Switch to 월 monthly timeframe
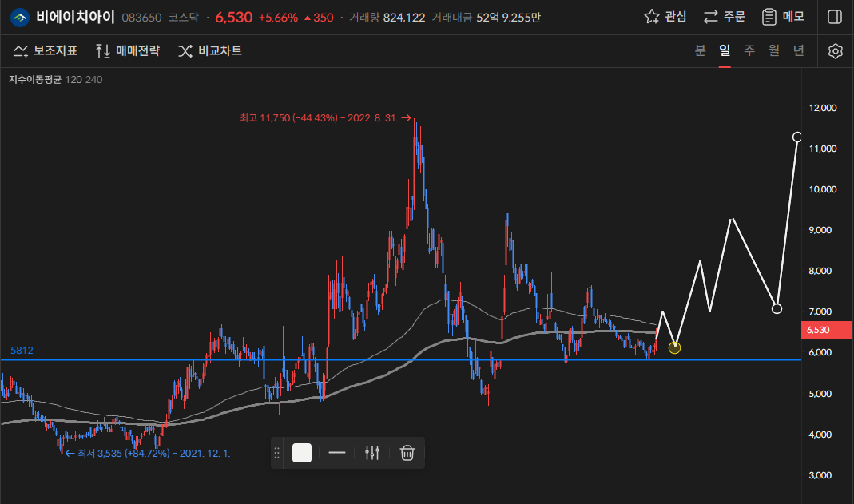The width and height of the screenshot is (854, 504). click(774, 50)
